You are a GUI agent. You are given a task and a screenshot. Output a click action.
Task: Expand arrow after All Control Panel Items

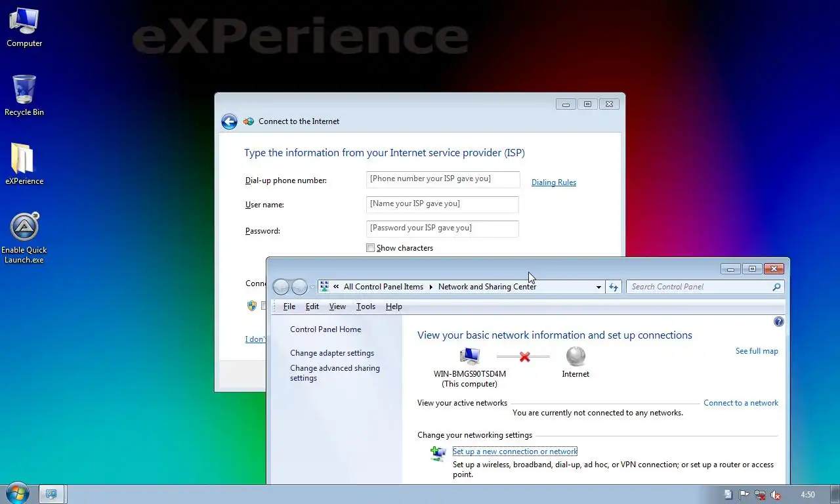point(431,287)
